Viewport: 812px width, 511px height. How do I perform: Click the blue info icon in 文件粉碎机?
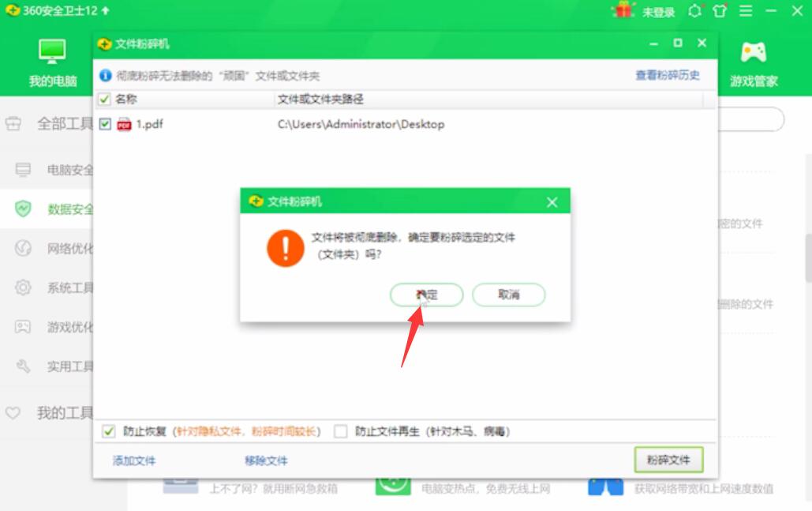coord(105,76)
